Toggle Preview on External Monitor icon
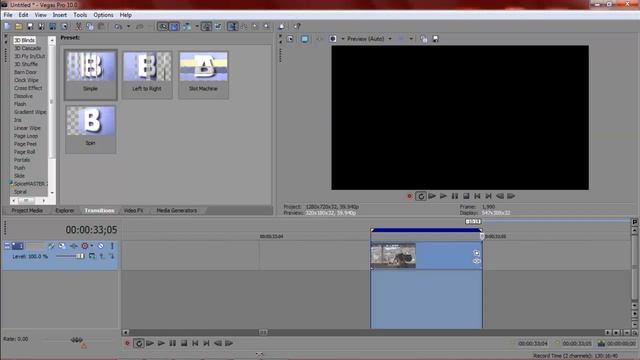This screenshot has width=640, height=360. click(x=304, y=39)
